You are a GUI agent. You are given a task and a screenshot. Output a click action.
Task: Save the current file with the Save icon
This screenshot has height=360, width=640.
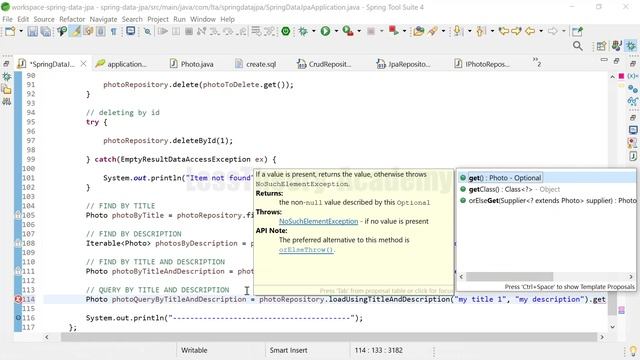click(33, 31)
